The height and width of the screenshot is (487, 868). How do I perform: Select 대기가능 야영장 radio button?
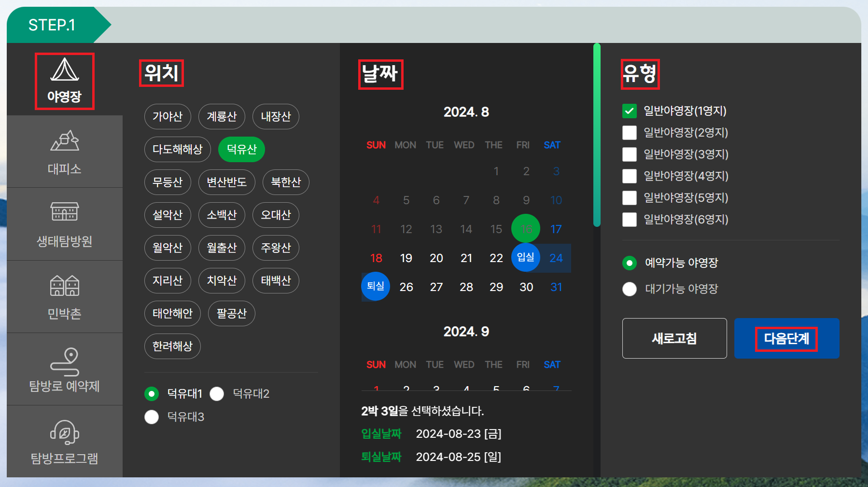(x=630, y=289)
